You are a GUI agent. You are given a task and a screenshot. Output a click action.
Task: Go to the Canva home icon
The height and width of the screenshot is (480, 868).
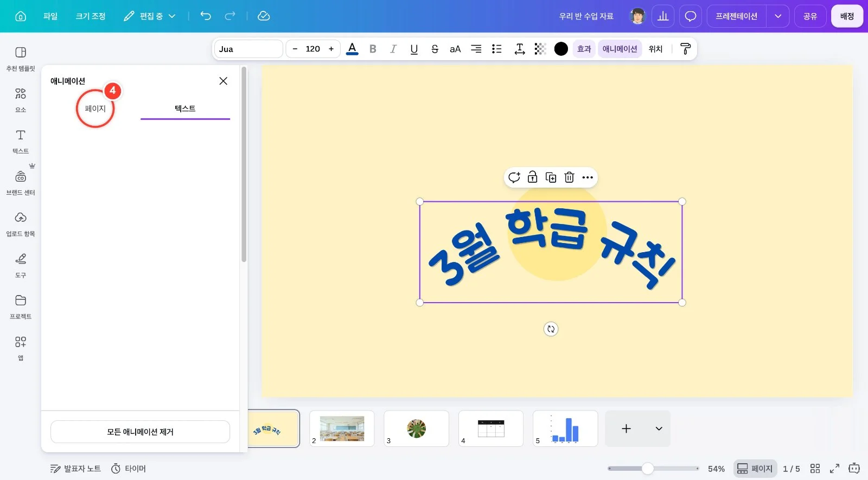point(21,16)
